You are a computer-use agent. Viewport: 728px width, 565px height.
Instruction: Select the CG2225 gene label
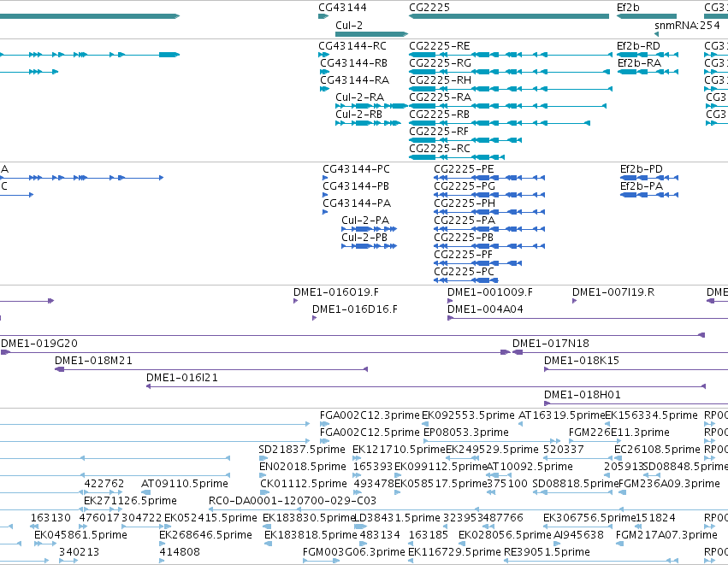(429, 8)
